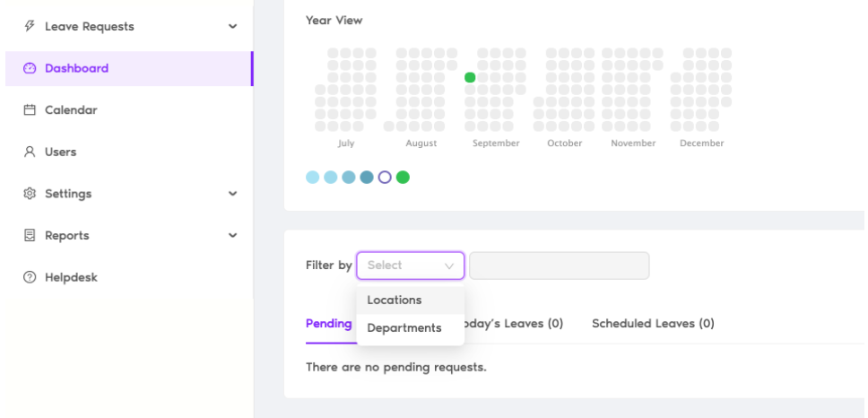Switch to the Pending tab
This screenshot has height=418, width=868.
pyautogui.click(x=329, y=323)
